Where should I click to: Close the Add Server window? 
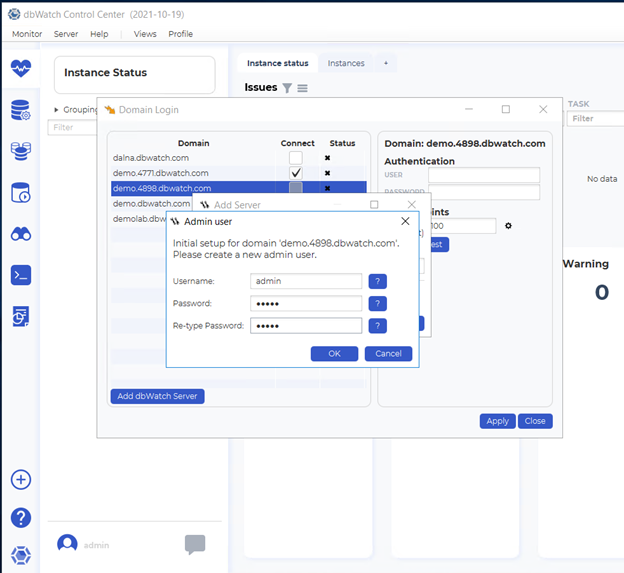411,205
